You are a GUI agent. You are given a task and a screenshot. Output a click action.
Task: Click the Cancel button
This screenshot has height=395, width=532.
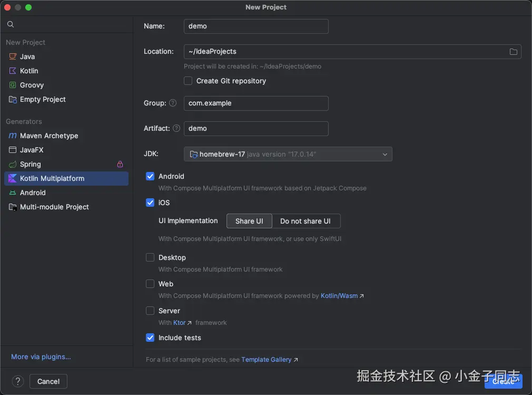click(48, 381)
